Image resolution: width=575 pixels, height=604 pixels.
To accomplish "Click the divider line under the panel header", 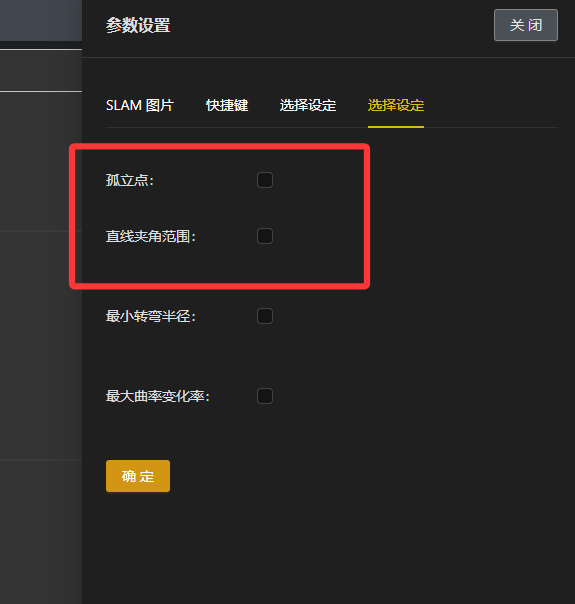I will 328,57.
